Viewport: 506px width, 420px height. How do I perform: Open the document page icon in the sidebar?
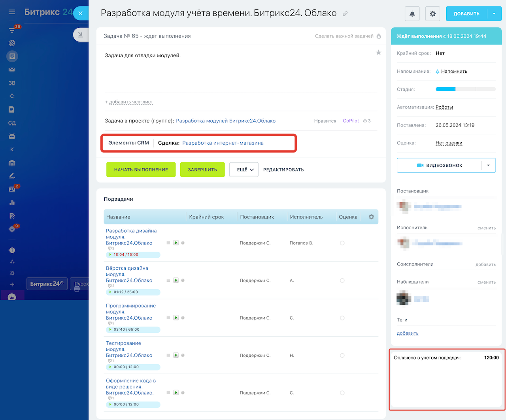pyautogui.click(x=12, y=109)
